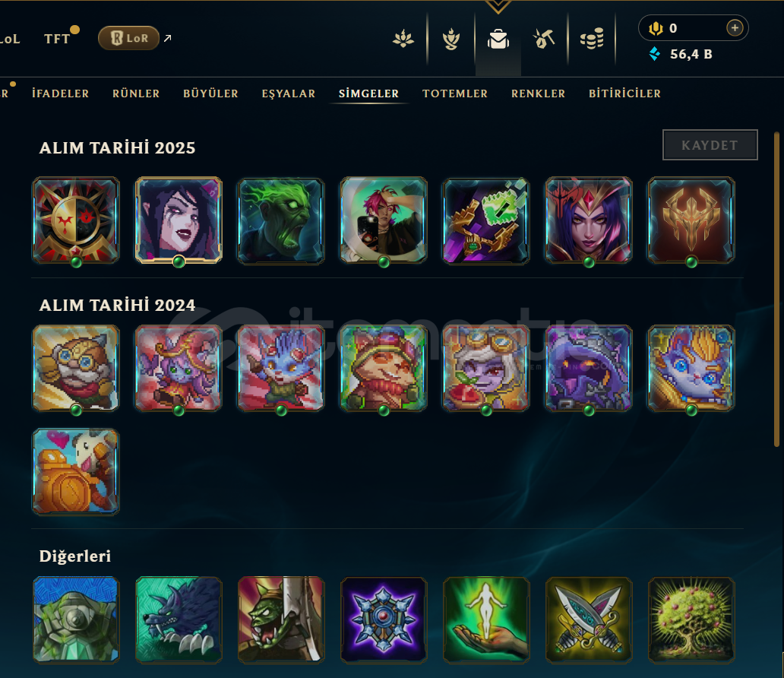784x678 pixels.
Task: Click the plus button to buy RP
Action: (x=734, y=28)
